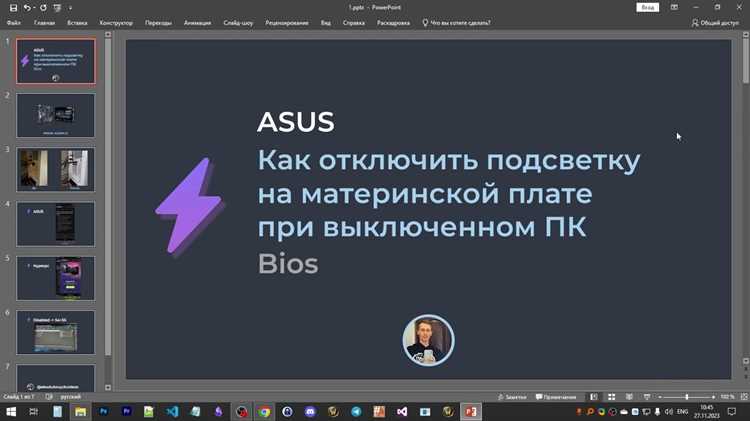This screenshot has height=421, width=750.
Task: Click the Вход sign-in button
Action: click(648, 7)
